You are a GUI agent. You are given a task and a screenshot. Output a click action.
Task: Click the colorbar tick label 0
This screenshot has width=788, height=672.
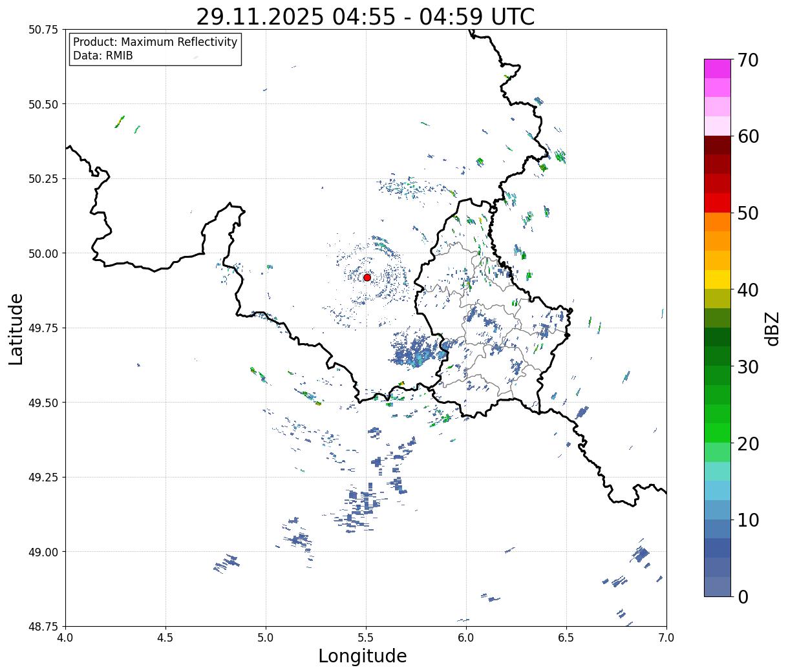pos(743,596)
